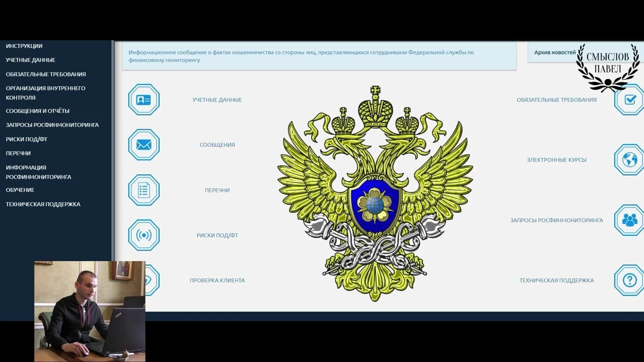Open ИНСТРУКЦИИ in the sidebar menu
This screenshot has width=644, height=362.
coord(24,46)
